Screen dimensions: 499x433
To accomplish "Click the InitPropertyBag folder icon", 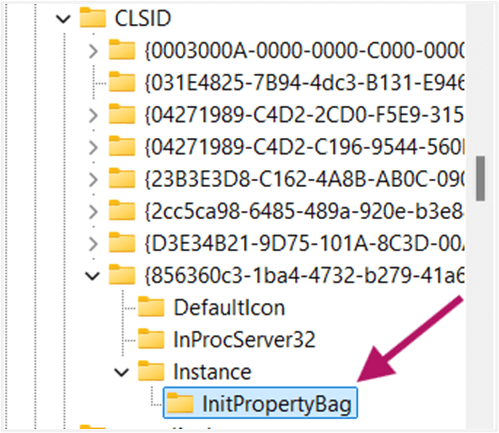I will tap(180, 403).
